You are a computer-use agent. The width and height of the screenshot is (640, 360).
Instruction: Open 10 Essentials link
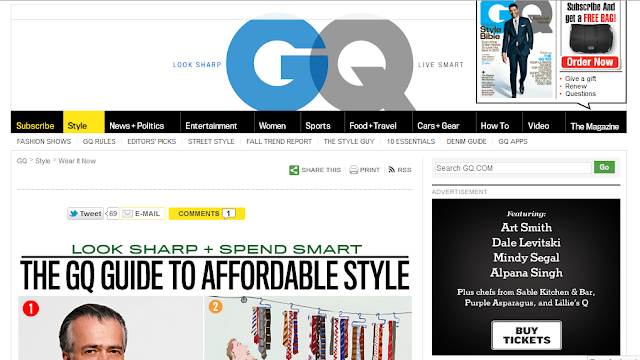(x=411, y=142)
